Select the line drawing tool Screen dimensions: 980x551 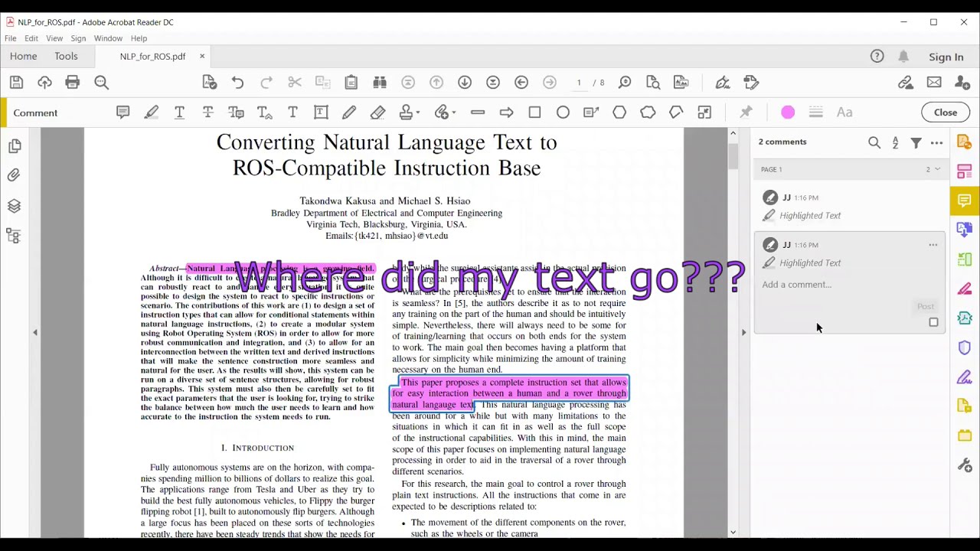478,112
